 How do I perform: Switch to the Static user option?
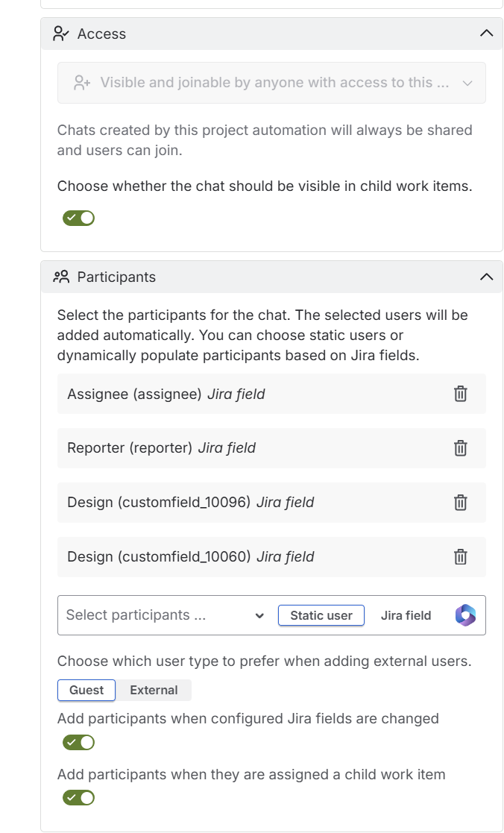[x=321, y=615]
